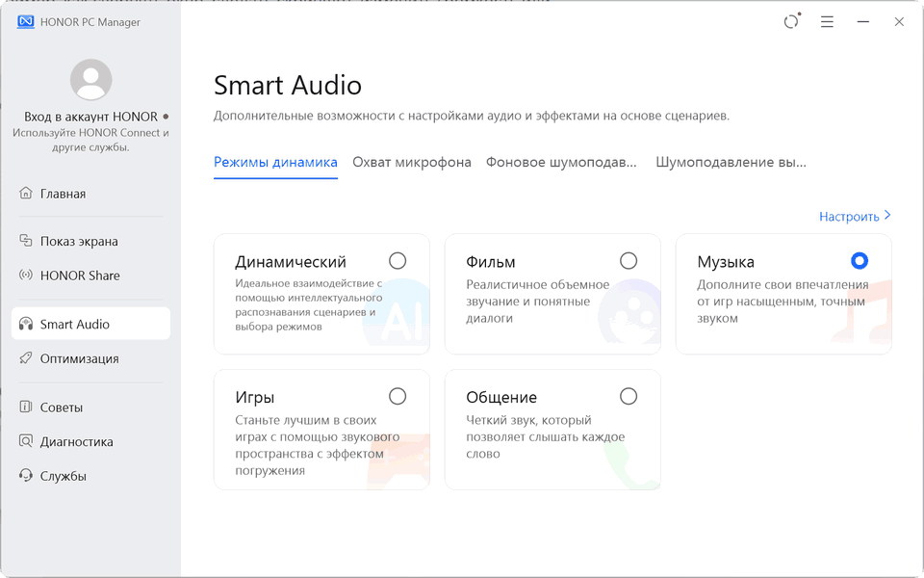Sign in via Вход в аккаунт HONOR

click(90, 117)
